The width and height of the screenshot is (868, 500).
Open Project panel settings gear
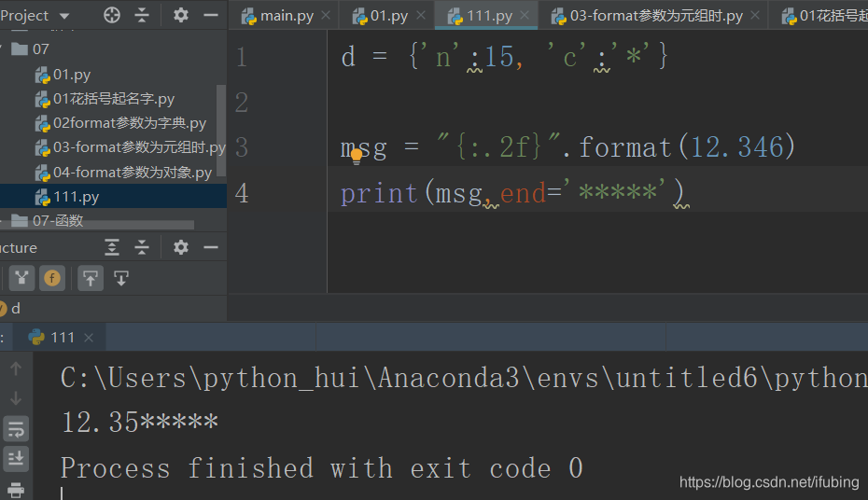click(x=180, y=16)
